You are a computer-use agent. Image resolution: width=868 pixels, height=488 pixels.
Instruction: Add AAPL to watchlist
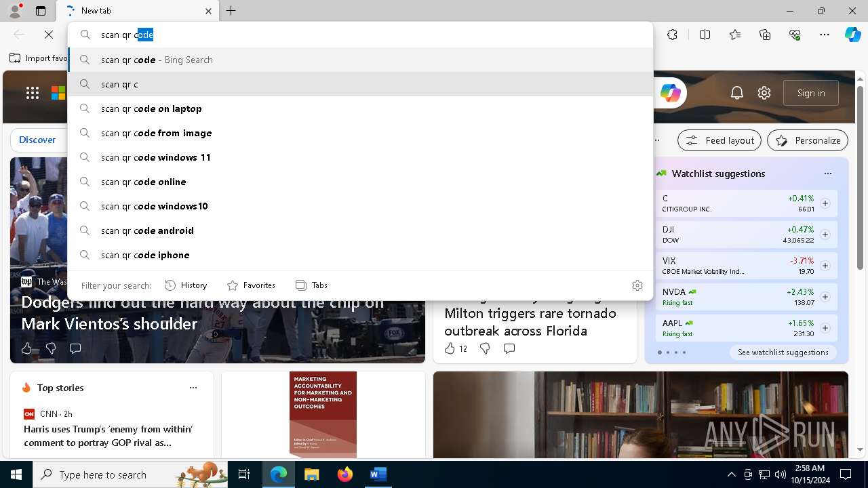825,328
